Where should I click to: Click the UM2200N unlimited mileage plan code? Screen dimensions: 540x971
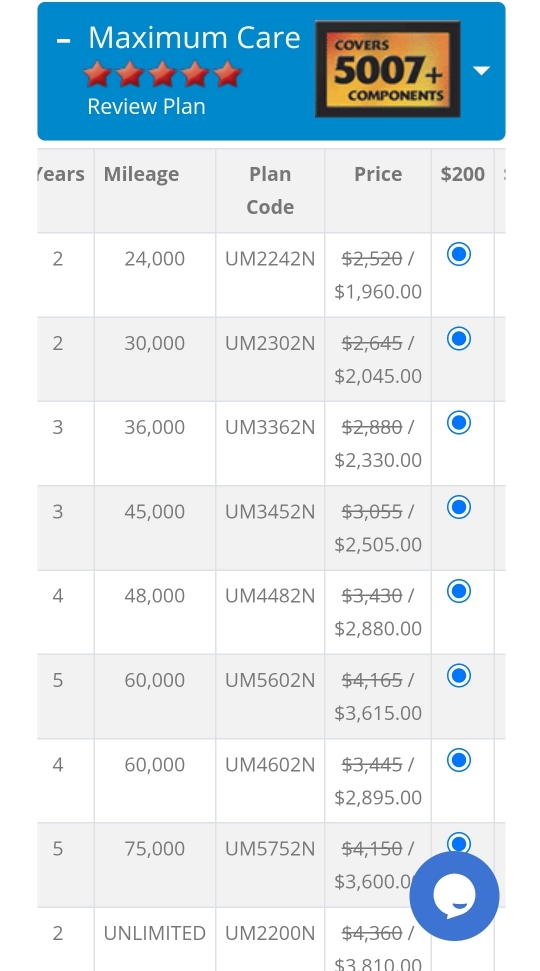pyautogui.click(x=270, y=933)
